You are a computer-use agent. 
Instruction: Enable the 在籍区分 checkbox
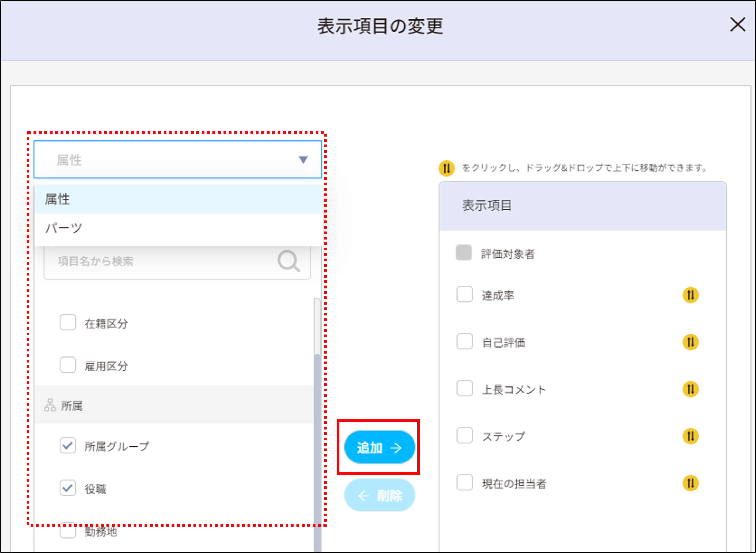tap(68, 322)
